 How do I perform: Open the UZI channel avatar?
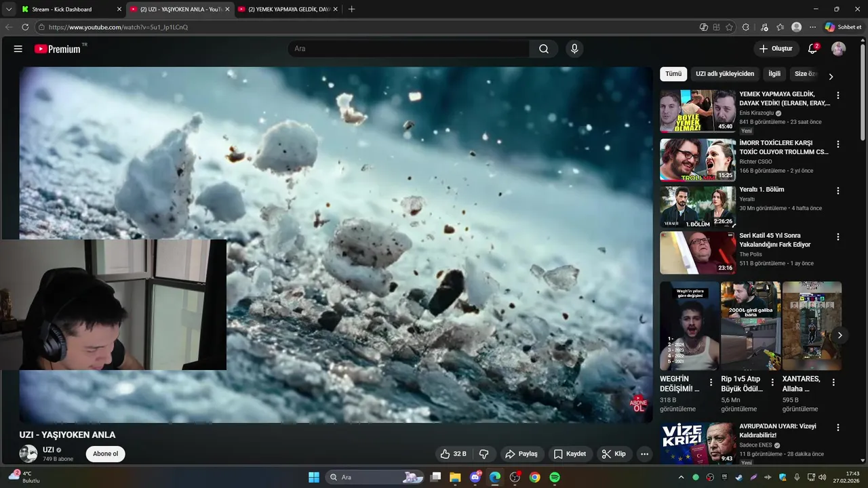click(x=28, y=454)
